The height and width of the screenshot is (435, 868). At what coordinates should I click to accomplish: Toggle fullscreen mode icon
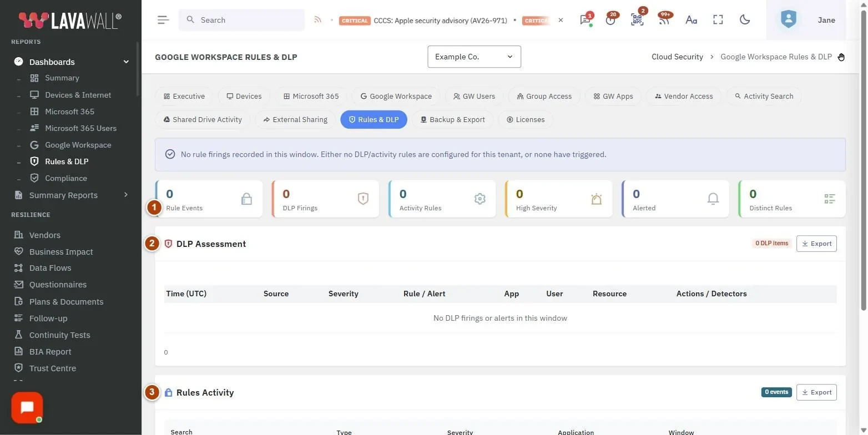[718, 20]
